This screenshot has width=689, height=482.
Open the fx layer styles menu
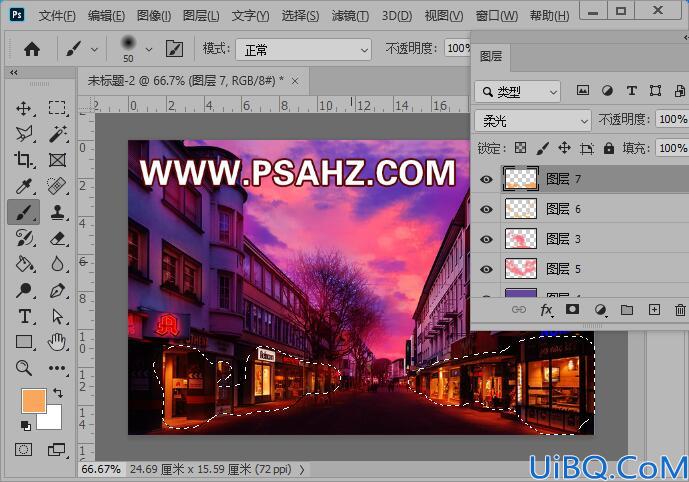[546, 310]
